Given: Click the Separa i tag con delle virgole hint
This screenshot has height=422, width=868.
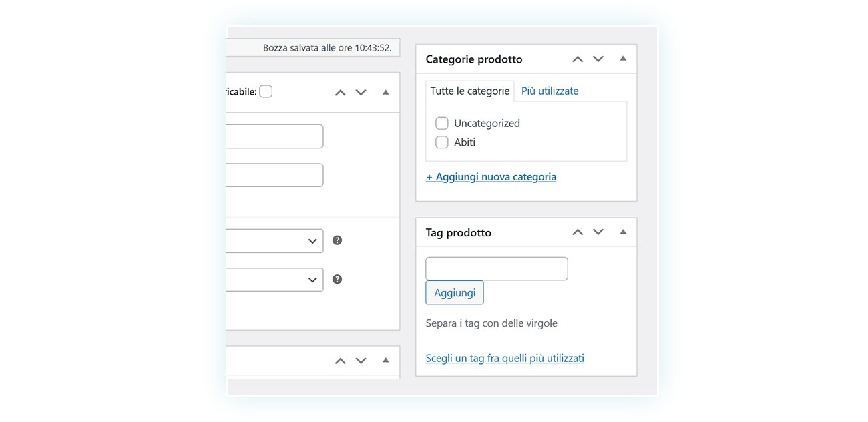Looking at the screenshot, I should [x=491, y=323].
